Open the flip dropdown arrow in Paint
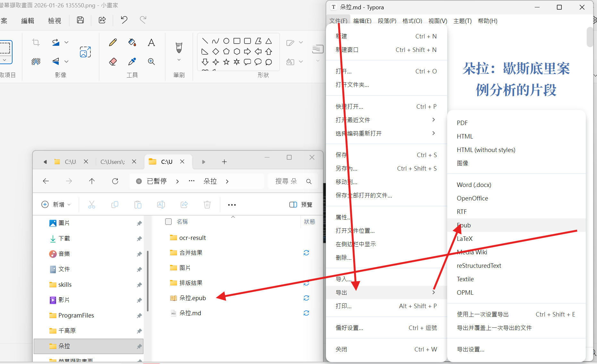The height and width of the screenshot is (364, 597). 66,62
